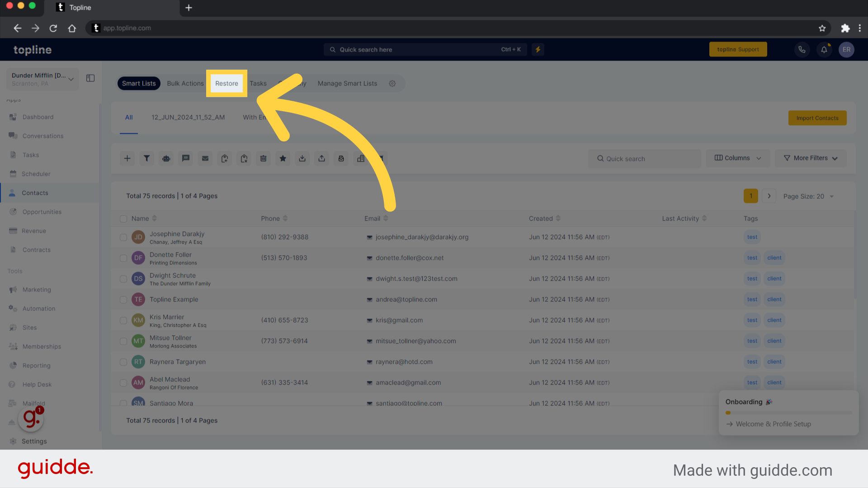Navigate to page 2 using next arrow

coord(769,196)
